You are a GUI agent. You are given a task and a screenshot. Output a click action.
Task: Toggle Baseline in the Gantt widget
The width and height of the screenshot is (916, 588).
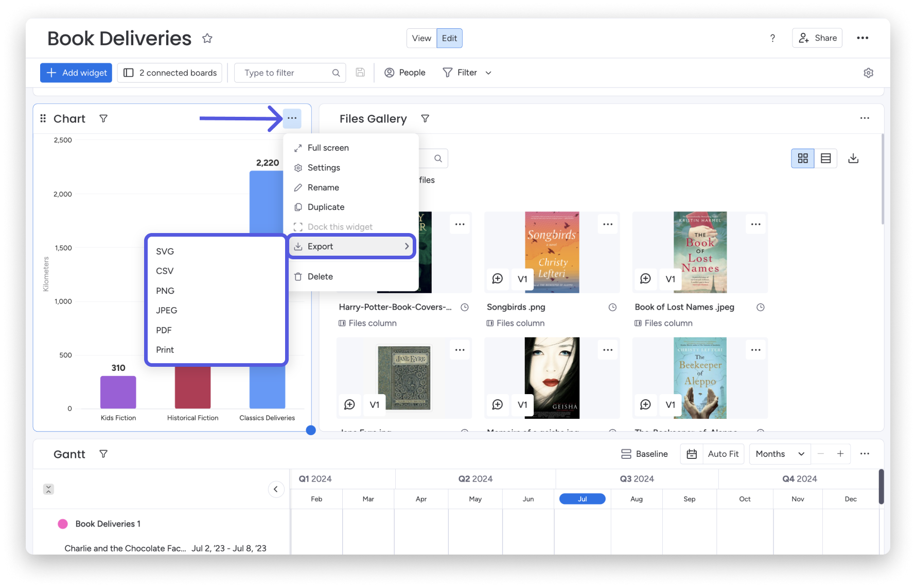[x=644, y=454]
